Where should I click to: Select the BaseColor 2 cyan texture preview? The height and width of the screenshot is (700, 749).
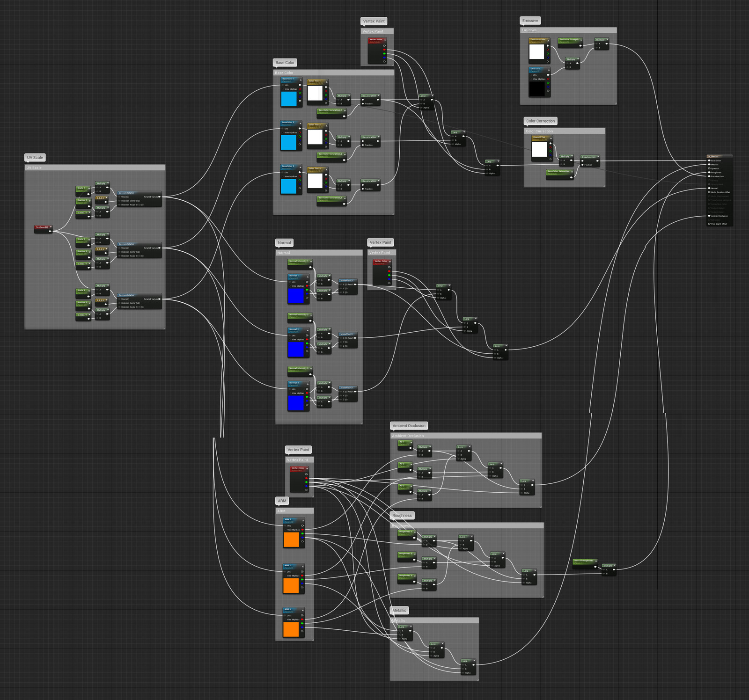[x=289, y=142]
